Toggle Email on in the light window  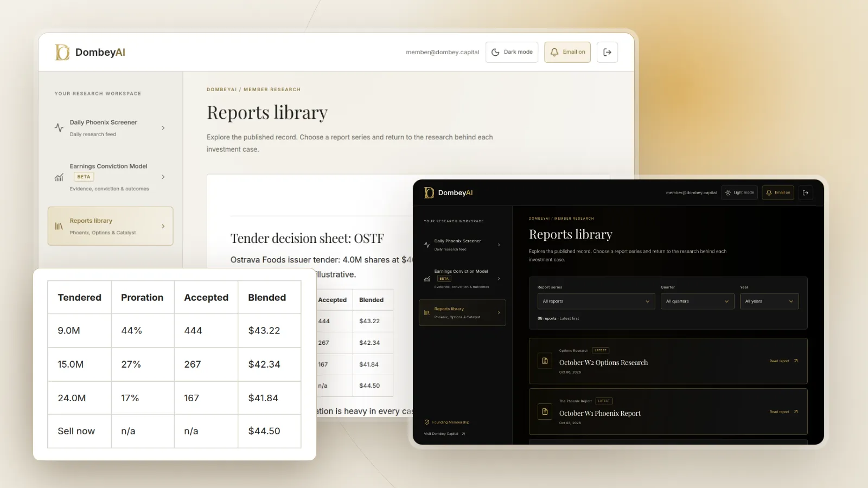[x=567, y=52]
